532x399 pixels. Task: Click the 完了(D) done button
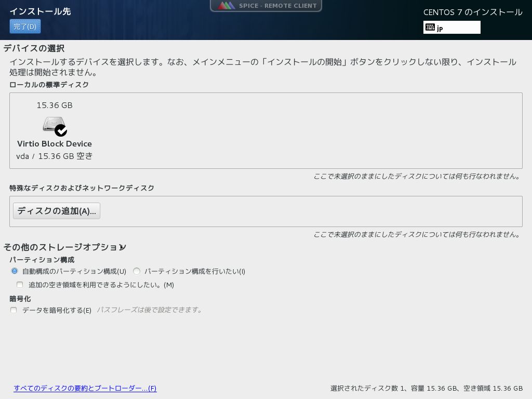[x=25, y=26]
